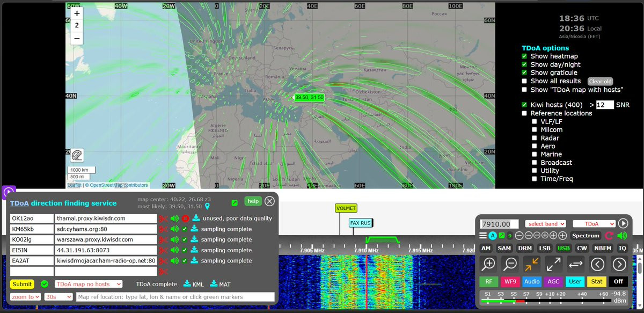The width and height of the screenshot is (644, 313).
Task: Click the red circular-arrow icon beside Spectrum
Action: pos(609,236)
